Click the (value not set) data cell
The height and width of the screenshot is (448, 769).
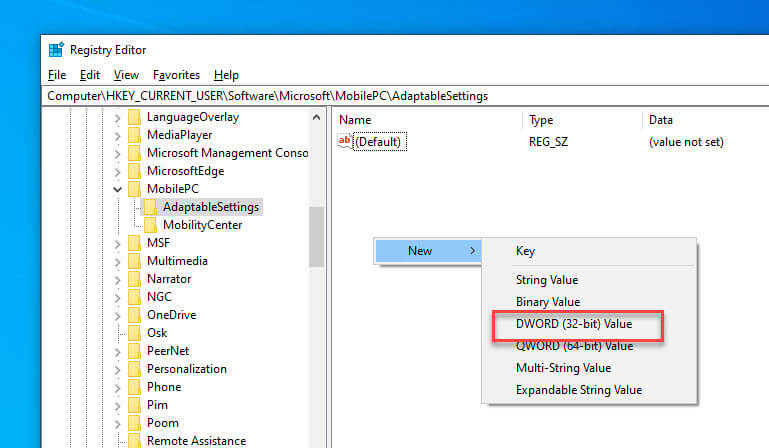(686, 142)
